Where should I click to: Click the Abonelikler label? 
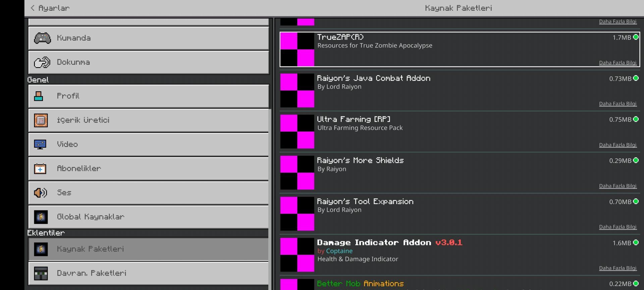pyautogui.click(x=79, y=168)
